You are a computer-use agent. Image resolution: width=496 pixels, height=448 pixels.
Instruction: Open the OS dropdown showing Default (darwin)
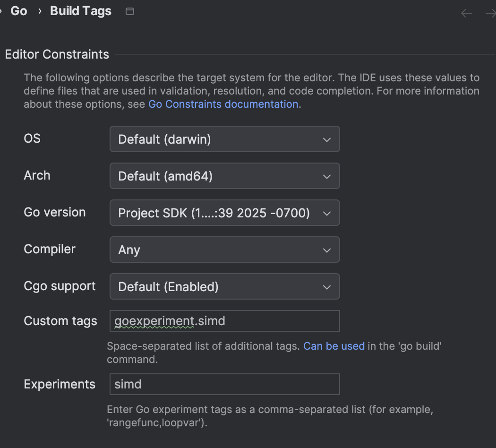(x=224, y=139)
